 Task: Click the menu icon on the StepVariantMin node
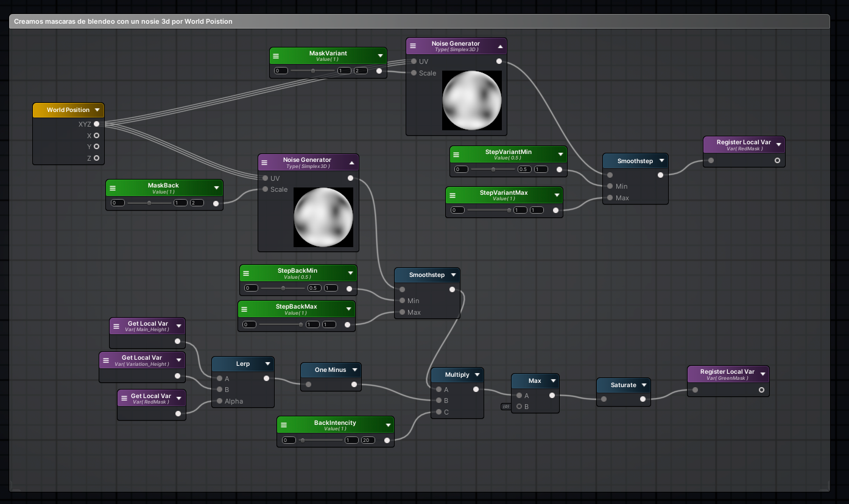(x=456, y=154)
